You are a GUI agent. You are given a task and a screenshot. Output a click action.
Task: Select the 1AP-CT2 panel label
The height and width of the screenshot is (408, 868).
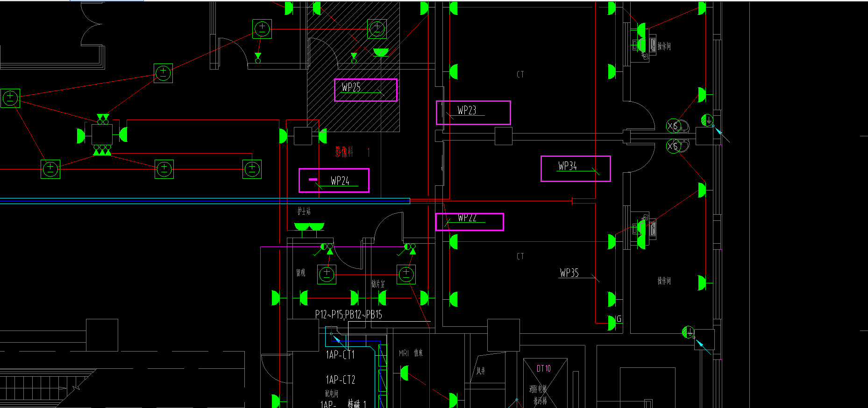click(x=341, y=380)
